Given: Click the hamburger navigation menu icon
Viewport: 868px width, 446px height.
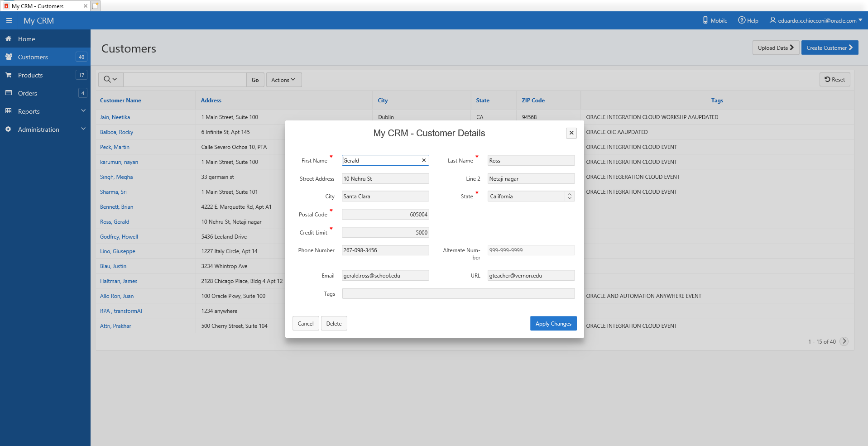Looking at the screenshot, I should pyautogui.click(x=9, y=21).
